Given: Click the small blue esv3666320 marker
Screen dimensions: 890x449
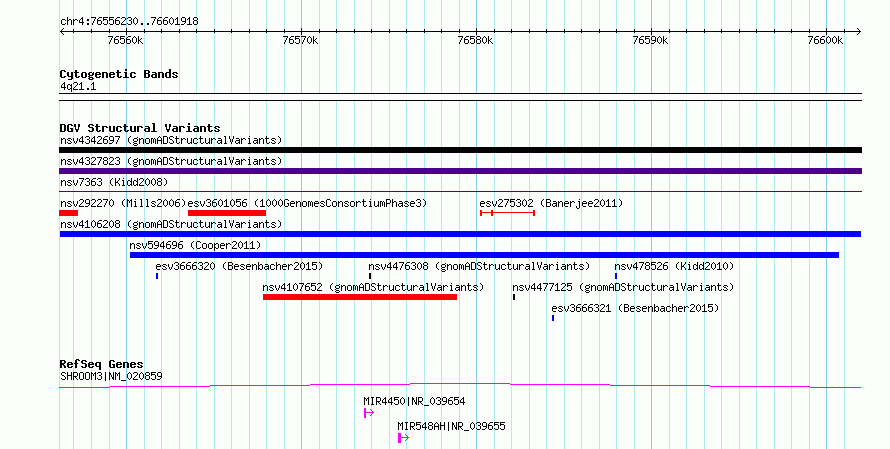Looking at the screenshot, I should [157, 276].
